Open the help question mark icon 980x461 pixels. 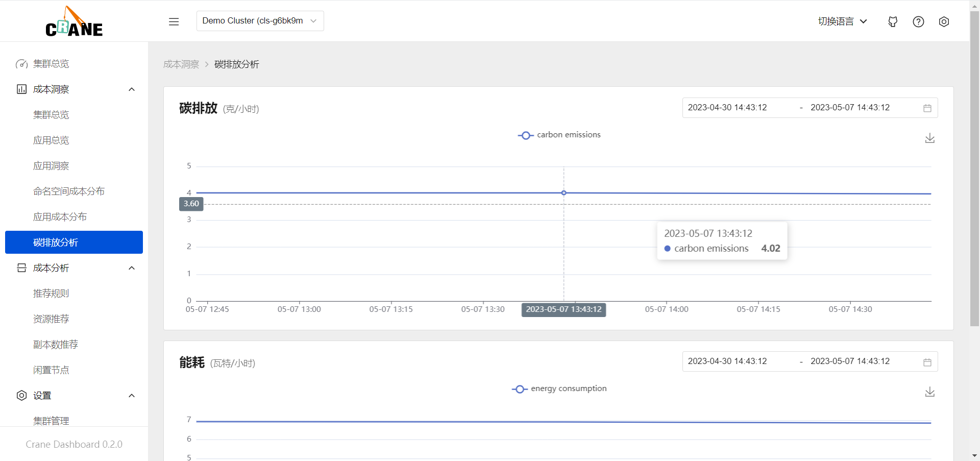pos(918,21)
